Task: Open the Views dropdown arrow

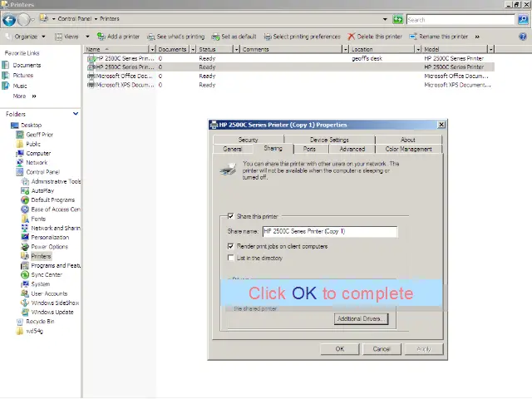Action: click(x=87, y=37)
